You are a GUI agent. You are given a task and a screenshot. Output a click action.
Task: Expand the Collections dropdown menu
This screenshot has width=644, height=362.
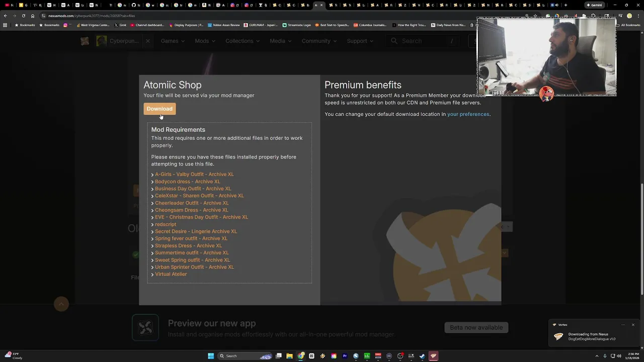click(243, 41)
